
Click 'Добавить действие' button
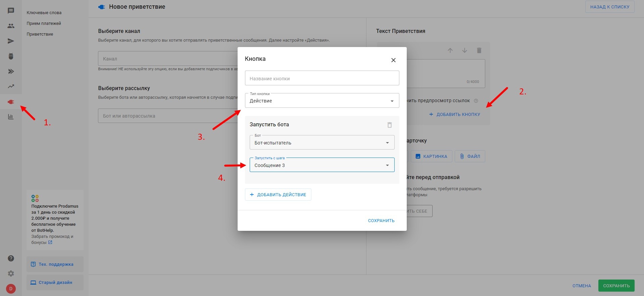point(278,195)
